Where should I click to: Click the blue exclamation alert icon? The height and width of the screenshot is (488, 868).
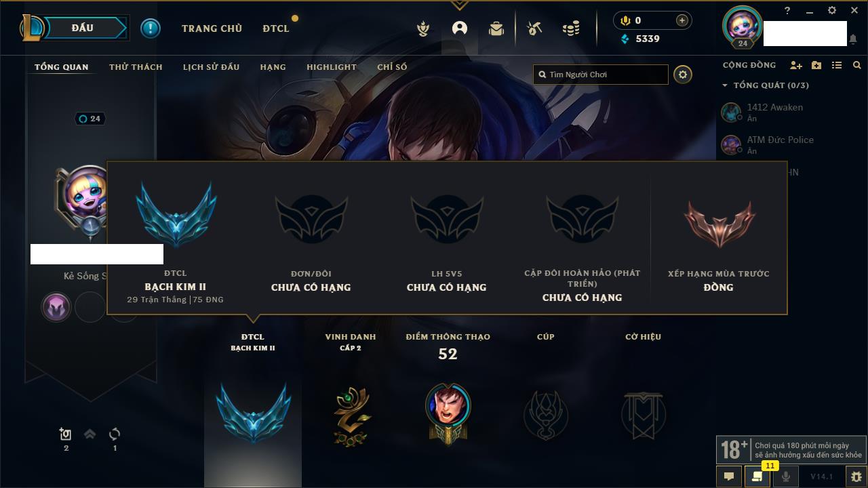(151, 28)
